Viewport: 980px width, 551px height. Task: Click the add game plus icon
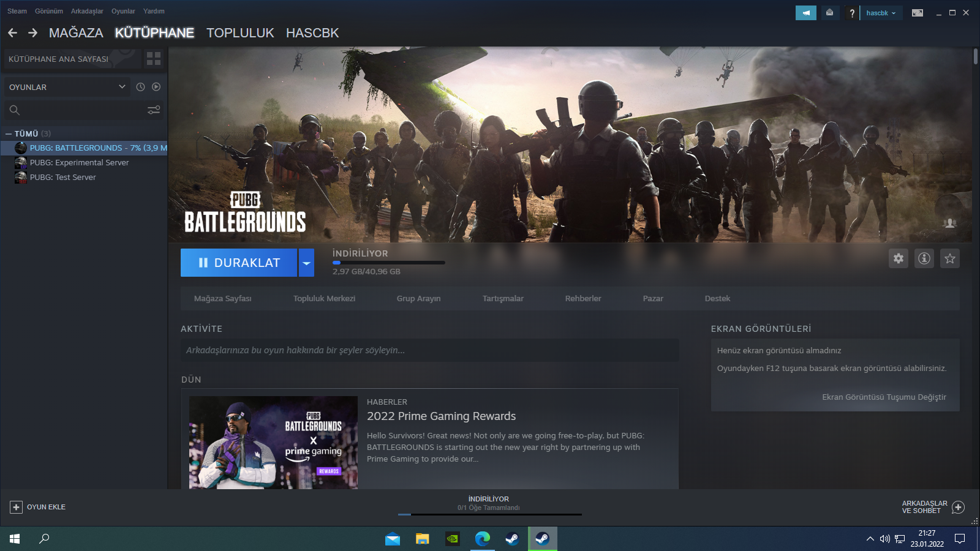(x=16, y=507)
